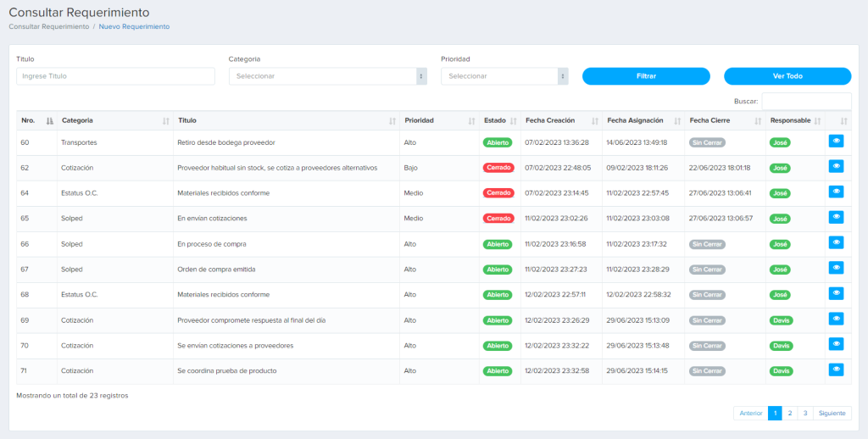Viewport: 868px width, 439px height.
Task: Sort by Titulo column header
Action: click(x=287, y=120)
